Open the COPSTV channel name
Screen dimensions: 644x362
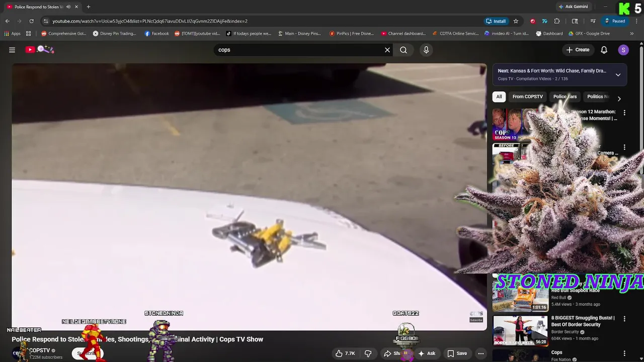coord(40,350)
